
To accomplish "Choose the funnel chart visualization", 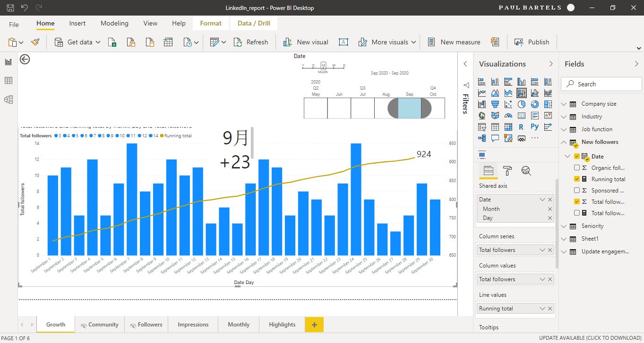I will pyautogui.click(x=495, y=104).
